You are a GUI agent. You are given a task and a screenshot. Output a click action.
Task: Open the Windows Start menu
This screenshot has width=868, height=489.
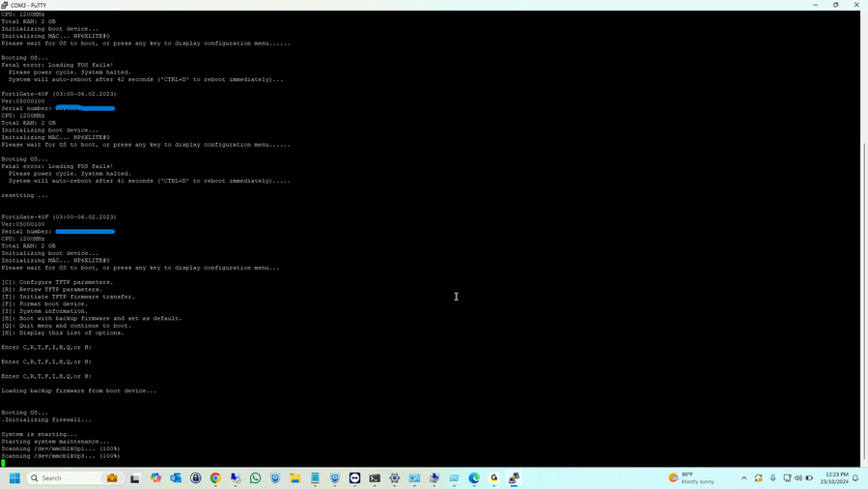pyautogui.click(x=14, y=478)
